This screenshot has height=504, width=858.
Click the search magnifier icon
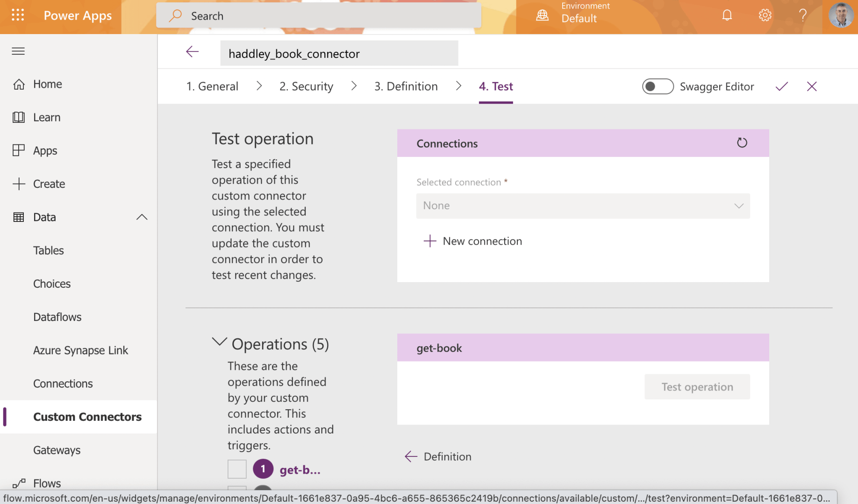(175, 15)
